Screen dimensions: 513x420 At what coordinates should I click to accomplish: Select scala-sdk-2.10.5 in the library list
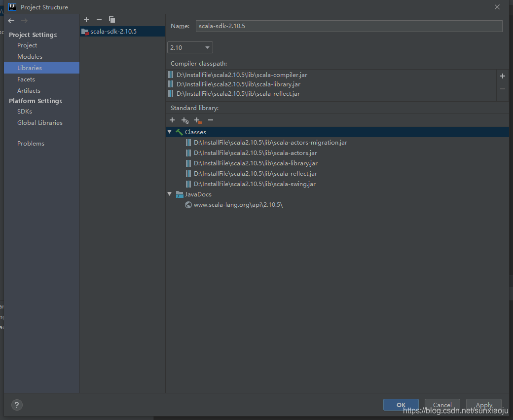pos(123,32)
